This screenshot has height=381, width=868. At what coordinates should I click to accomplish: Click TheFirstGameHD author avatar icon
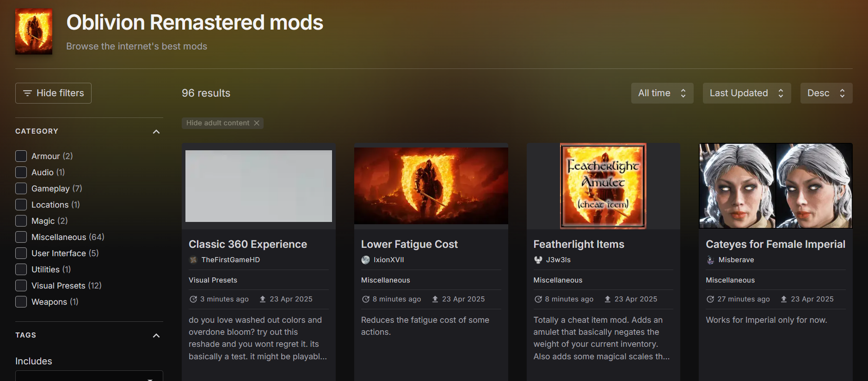click(x=193, y=260)
